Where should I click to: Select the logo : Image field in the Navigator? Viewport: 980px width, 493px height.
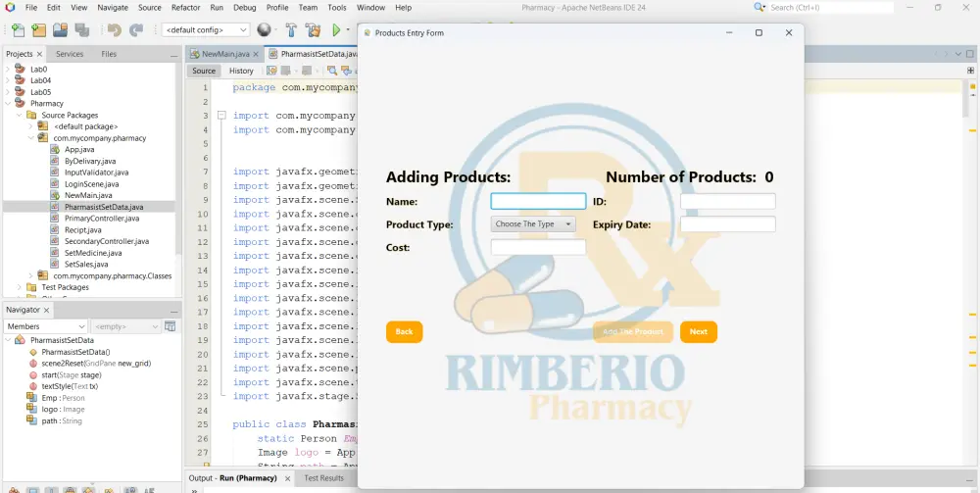tap(63, 410)
